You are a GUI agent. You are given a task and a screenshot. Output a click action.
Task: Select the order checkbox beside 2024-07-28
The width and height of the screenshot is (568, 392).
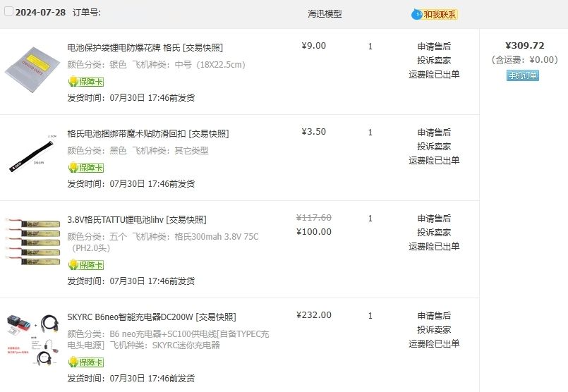(x=9, y=12)
